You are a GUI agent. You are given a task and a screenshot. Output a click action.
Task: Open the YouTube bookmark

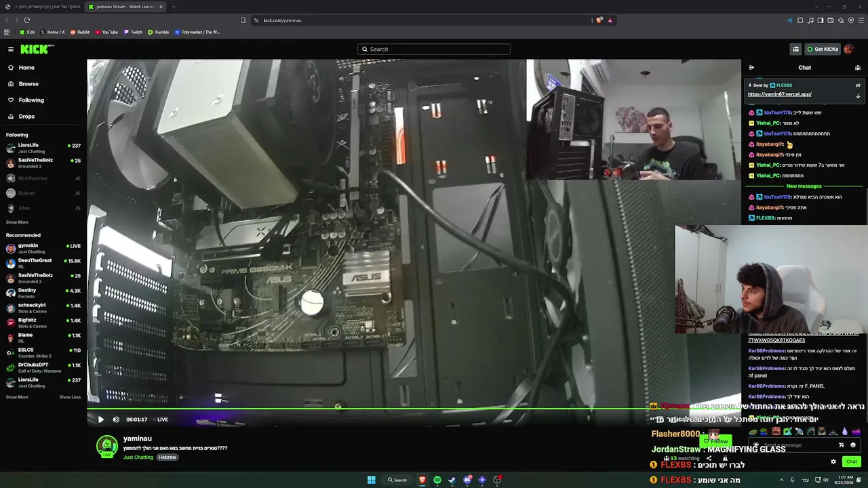[x=107, y=32]
